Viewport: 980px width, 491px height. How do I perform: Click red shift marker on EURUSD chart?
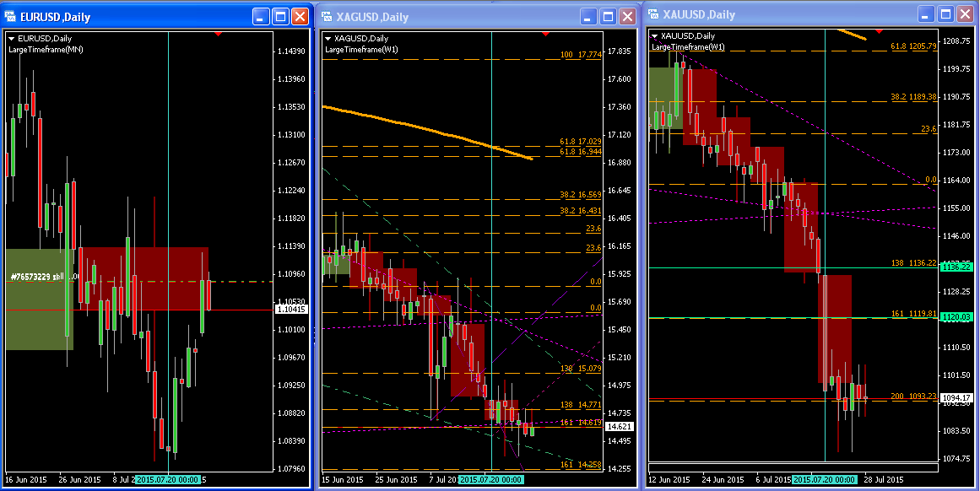point(219,34)
